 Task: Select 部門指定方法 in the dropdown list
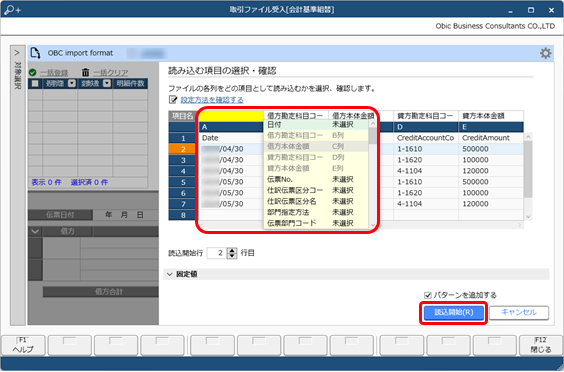click(317, 212)
